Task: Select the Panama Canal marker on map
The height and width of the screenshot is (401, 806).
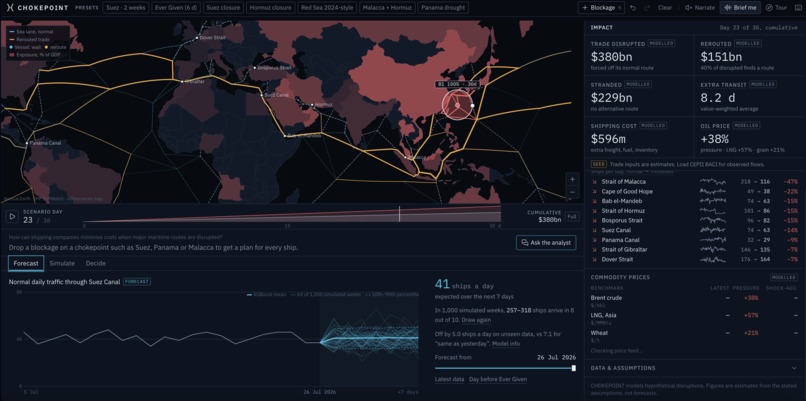Action: pos(27,143)
